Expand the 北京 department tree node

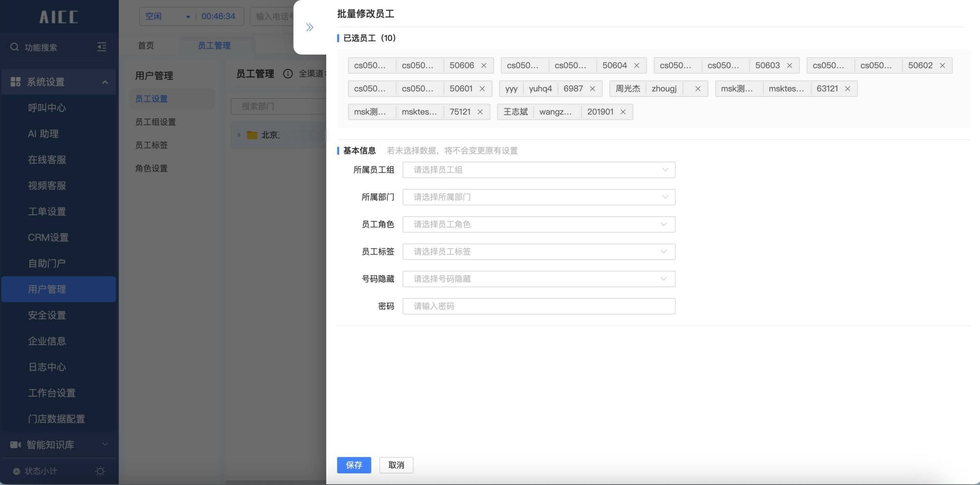coord(239,135)
